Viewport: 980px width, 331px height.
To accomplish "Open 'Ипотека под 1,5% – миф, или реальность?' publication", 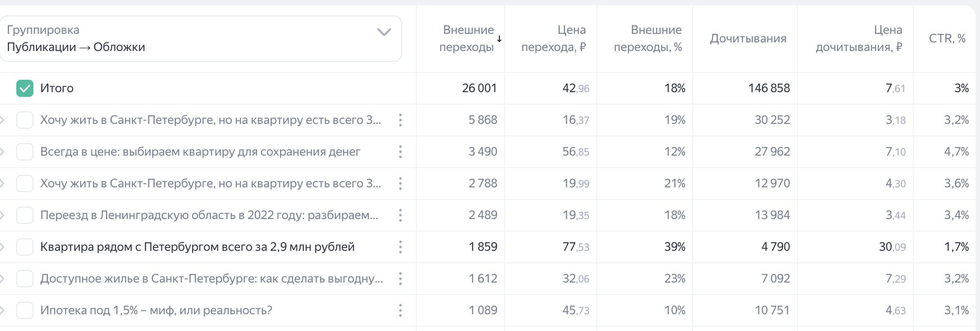I will (x=156, y=310).
